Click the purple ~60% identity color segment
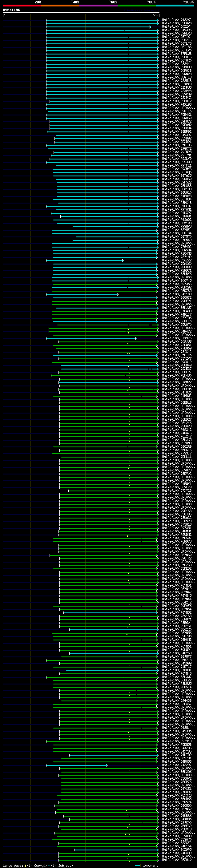Viewport: 197px width, 868px height. (98, 6)
